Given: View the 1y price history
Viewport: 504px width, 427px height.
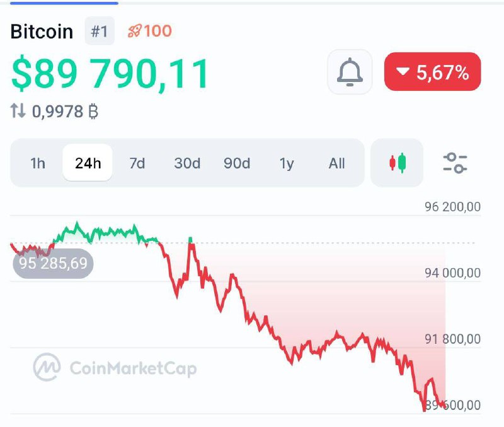Looking at the screenshot, I should 287,163.
